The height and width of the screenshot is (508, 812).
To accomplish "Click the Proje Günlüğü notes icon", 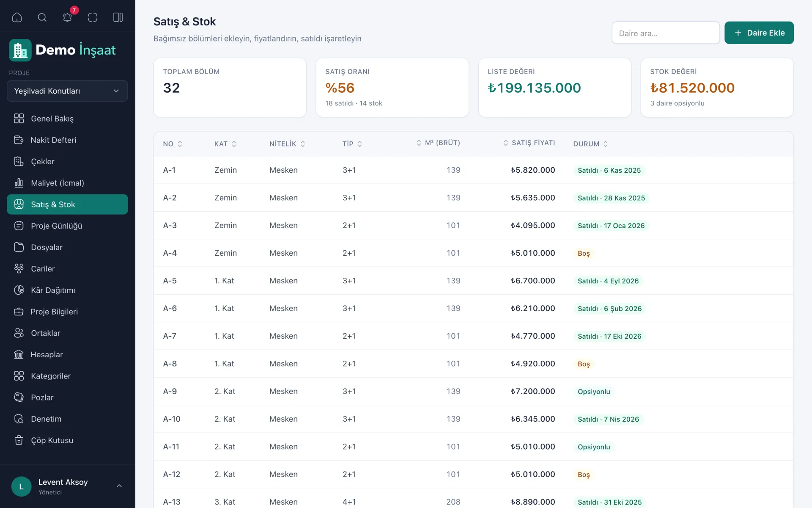I will (x=19, y=226).
